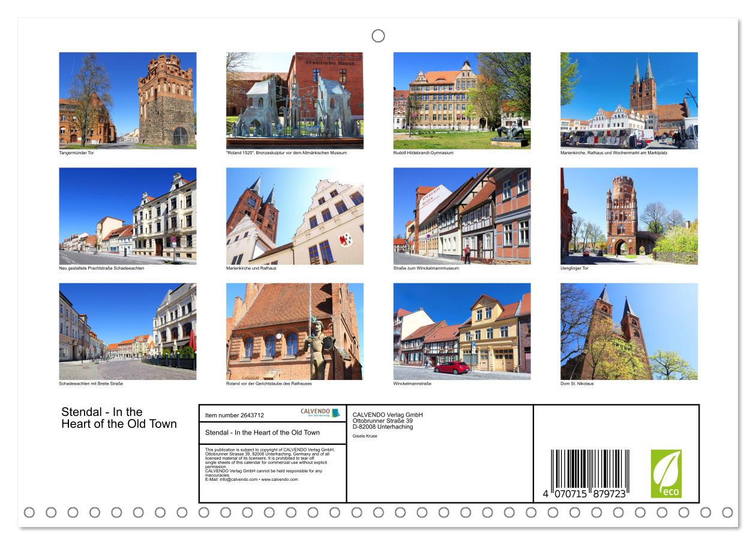Image resolution: width=756 pixels, height=545 pixels.
Task: Click 'Item number 2643712'
Action: pos(235,415)
